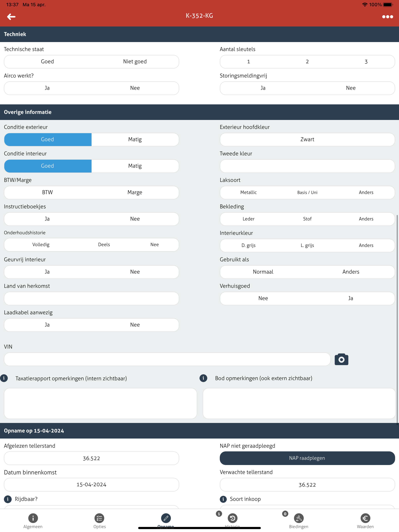Select 3 for Aantal sleutels
Viewport: 399px width, 532px height.
[x=366, y=62]
